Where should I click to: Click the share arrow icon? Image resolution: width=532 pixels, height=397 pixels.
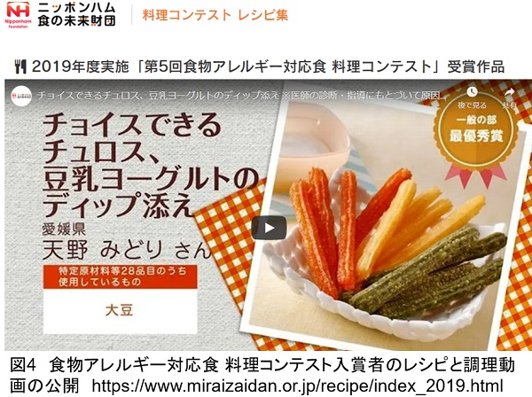tap(509, 92)
